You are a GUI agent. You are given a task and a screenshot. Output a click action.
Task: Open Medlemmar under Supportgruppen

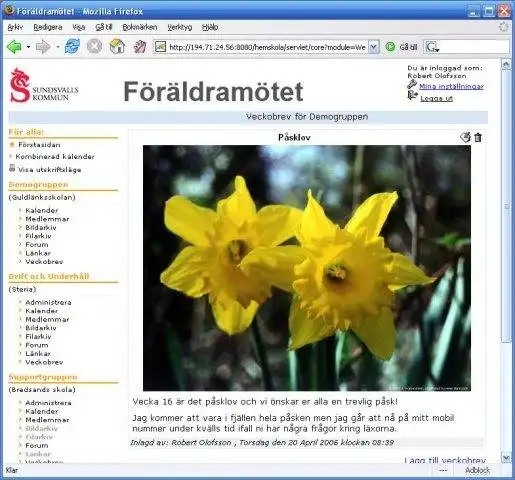pos(47,420)
